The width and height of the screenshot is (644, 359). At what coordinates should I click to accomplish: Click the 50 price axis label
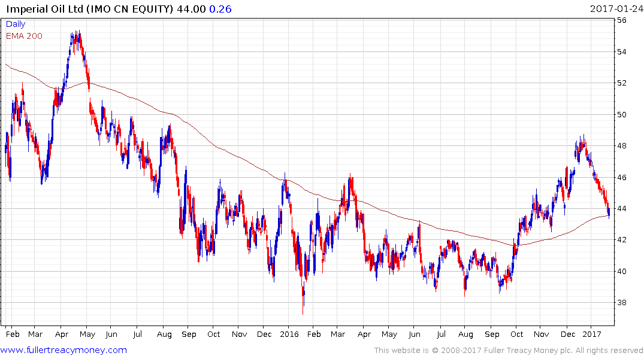tap(622, 114)
